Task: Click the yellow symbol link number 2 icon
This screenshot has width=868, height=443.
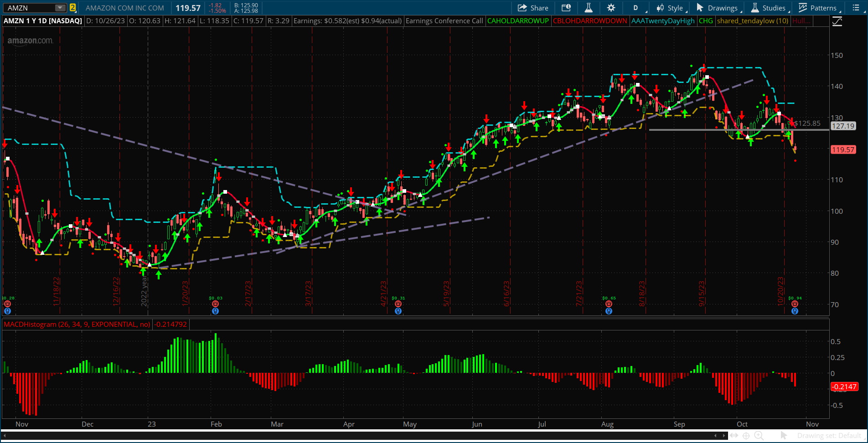Action: [72, 8]
